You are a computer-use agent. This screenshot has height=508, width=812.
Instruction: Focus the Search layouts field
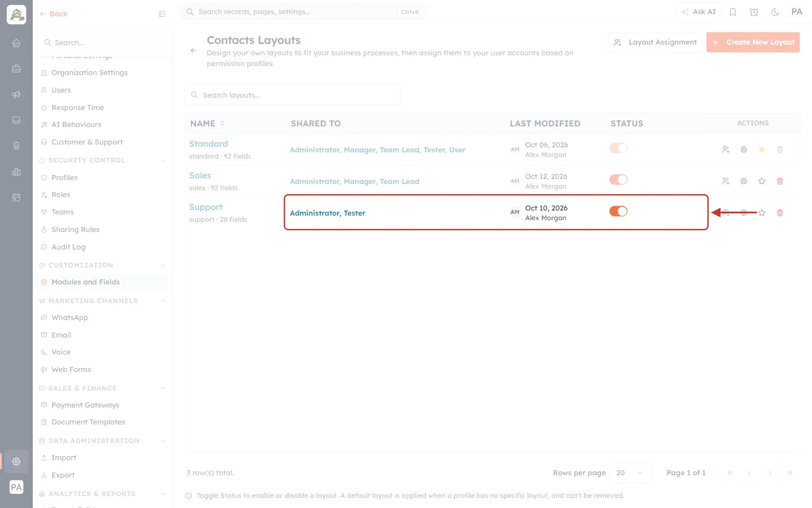(x=293, y=95)
